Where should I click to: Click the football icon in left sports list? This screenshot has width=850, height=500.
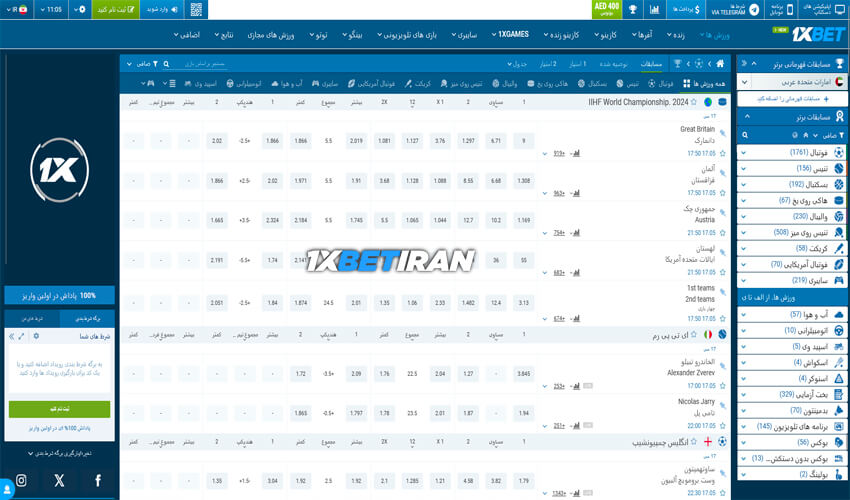click(x=839, y=152)
